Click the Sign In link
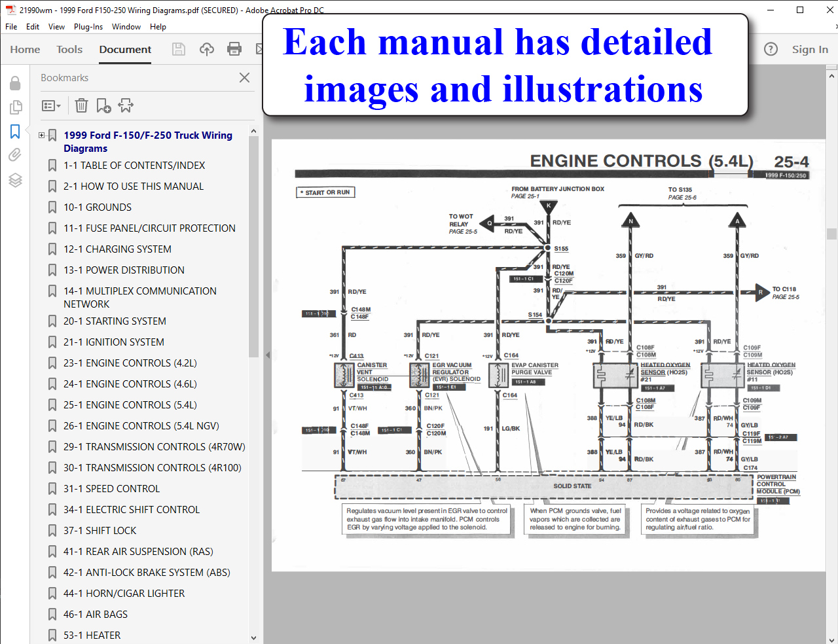The width and height of the screenshot is (838, 644). click(x=810, y=49)
